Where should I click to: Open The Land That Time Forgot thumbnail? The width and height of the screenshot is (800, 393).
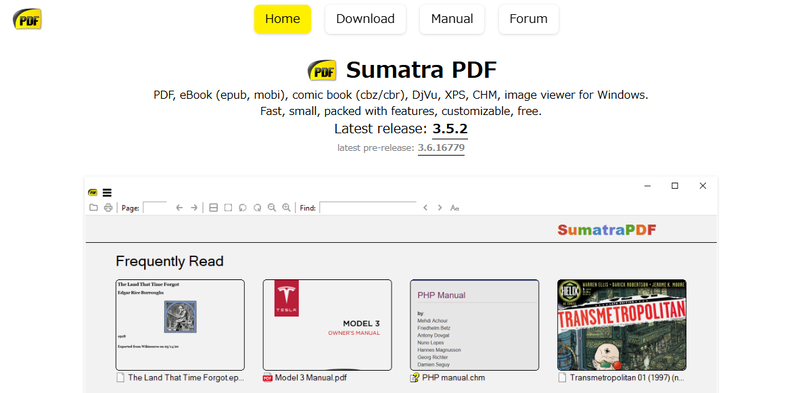pyautogui.click(x=180, y=325)
